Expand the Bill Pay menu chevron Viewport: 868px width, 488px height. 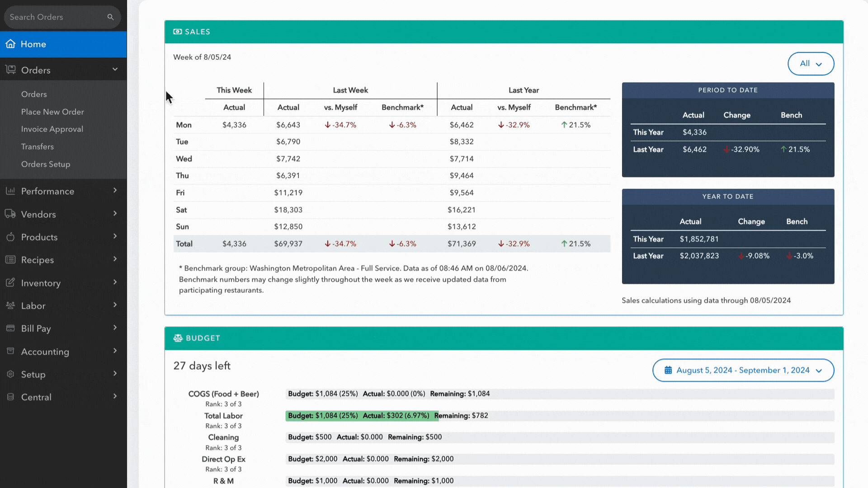[x=115, y=328]
